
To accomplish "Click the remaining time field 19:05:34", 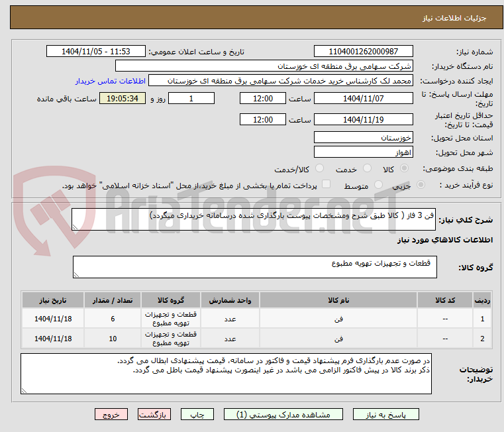I will (123, 98).
